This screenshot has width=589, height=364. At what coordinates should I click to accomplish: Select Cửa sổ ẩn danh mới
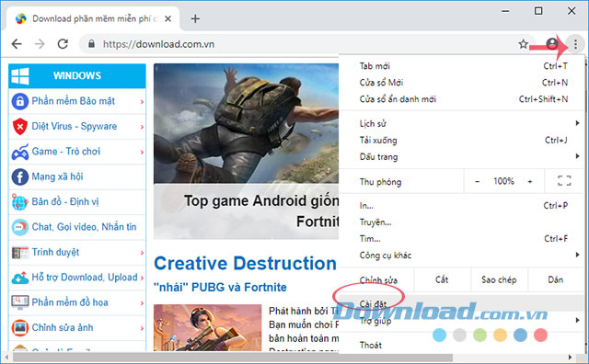(461, 99)
